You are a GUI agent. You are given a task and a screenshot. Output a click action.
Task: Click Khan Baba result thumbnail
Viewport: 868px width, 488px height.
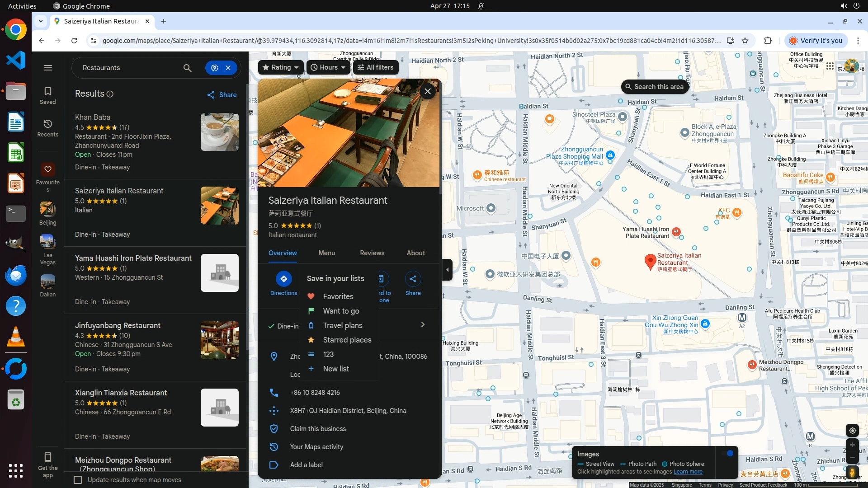coord(219,132)
